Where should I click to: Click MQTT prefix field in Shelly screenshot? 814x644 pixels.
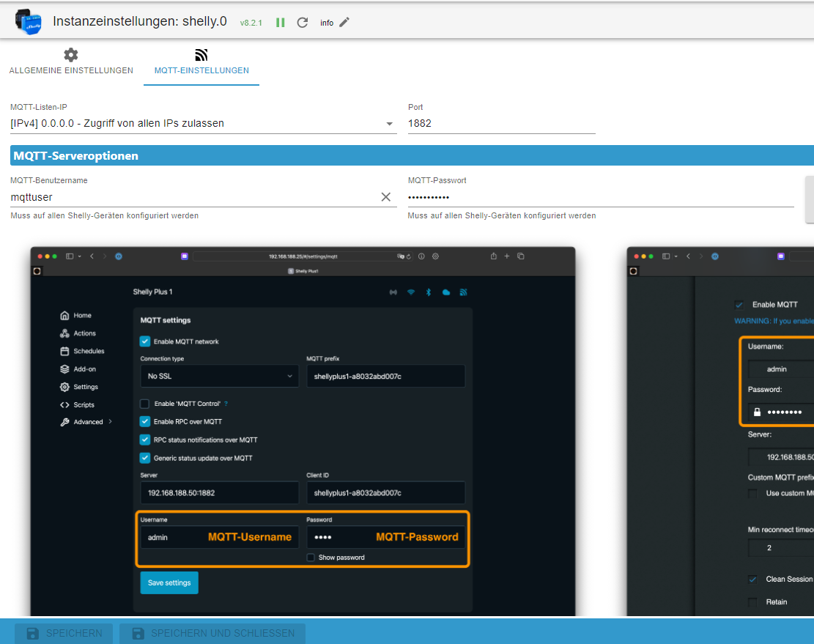pos(385,377)
